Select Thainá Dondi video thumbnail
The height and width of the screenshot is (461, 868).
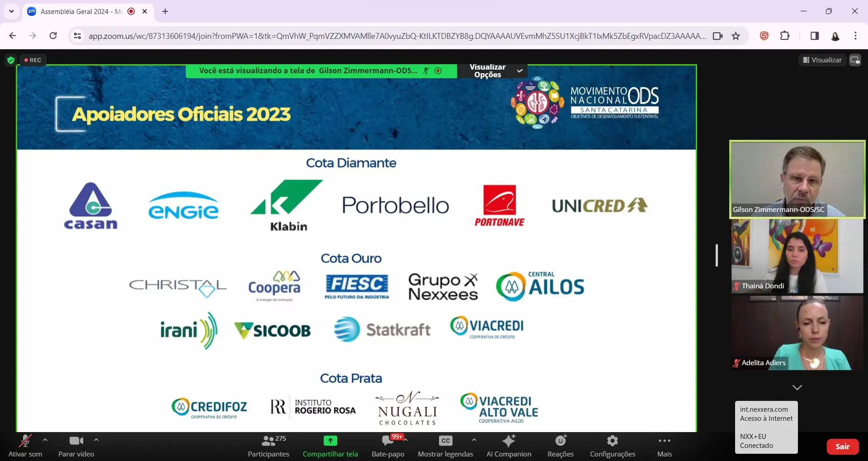click(x=797, y=256)
